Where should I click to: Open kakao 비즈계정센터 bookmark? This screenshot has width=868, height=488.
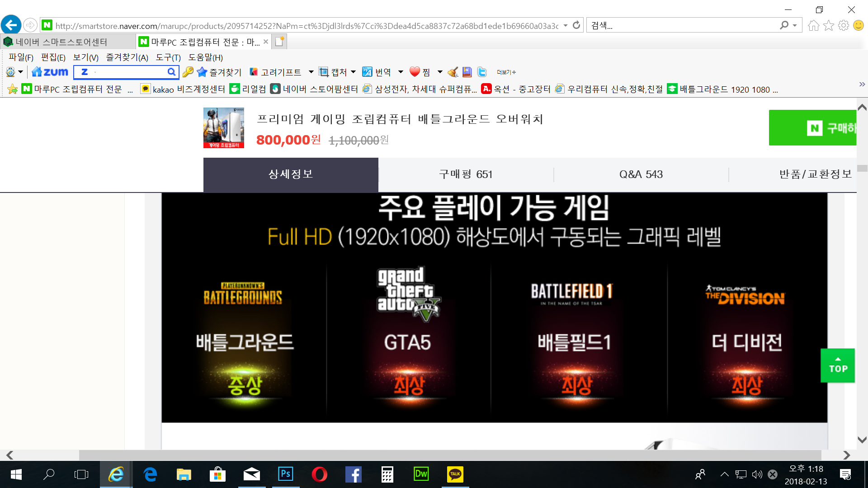(183, 89)
